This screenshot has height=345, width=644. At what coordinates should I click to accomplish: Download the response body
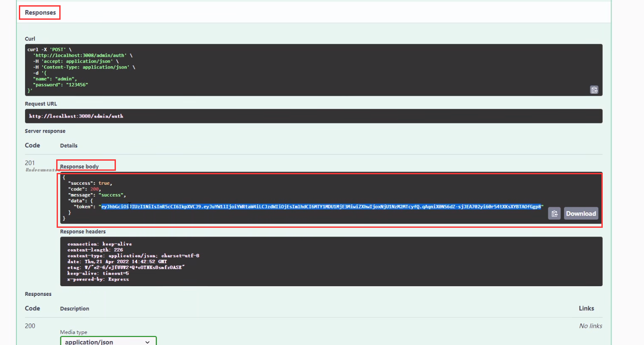tap(581, 213)
